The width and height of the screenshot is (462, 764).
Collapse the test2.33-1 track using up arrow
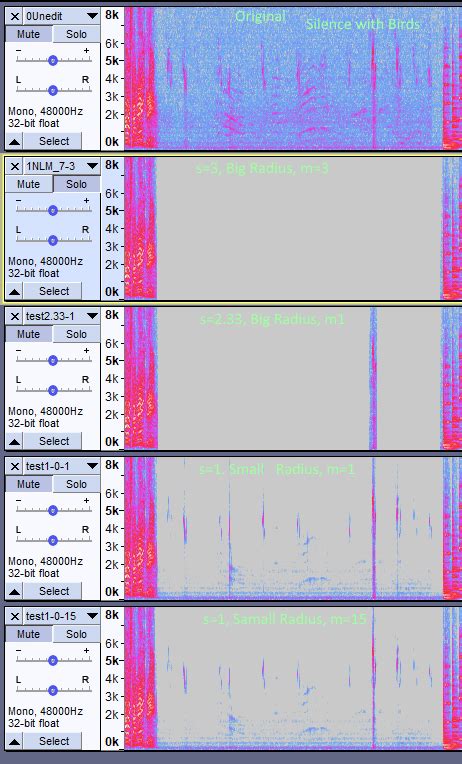point(15,441)
